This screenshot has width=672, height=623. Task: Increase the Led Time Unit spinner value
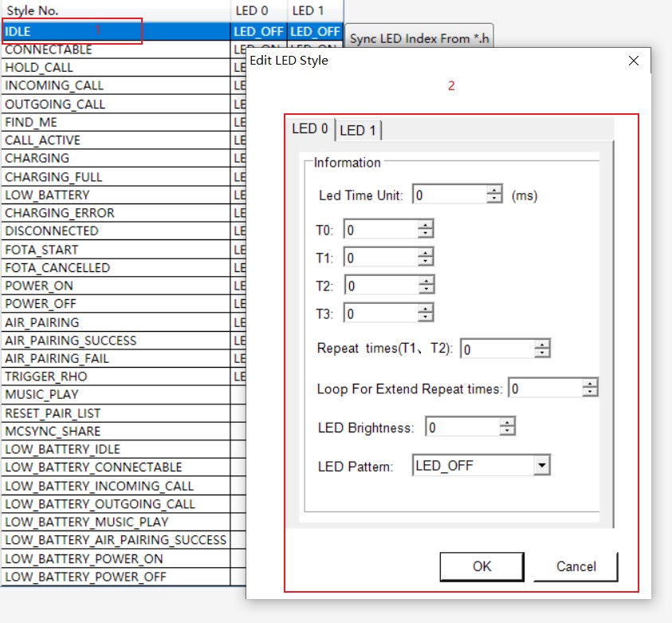click(x=495, y=191)
